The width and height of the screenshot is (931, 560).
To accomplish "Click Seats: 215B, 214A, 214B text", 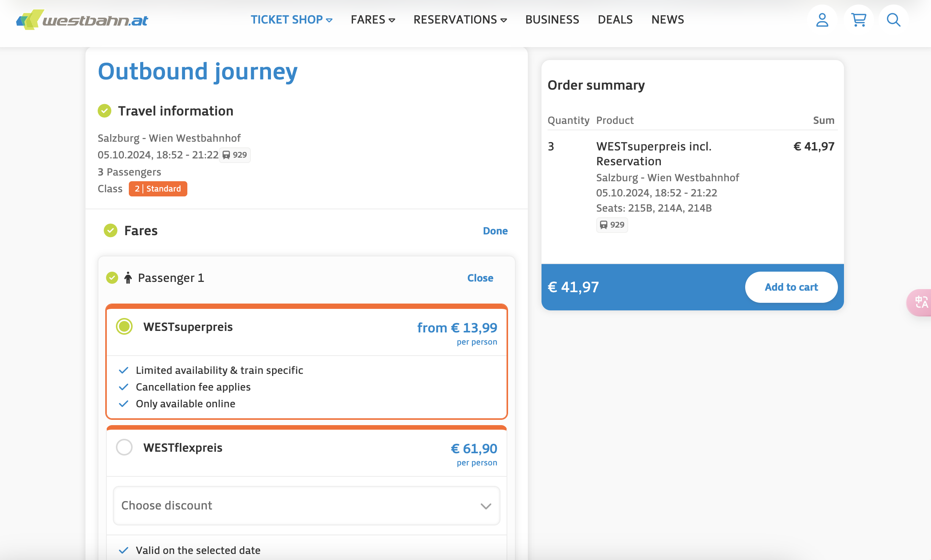I will 654,208.
